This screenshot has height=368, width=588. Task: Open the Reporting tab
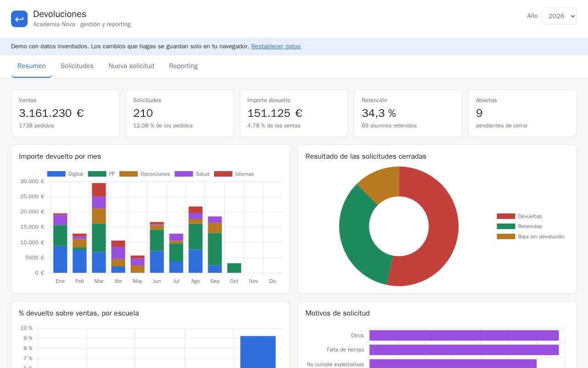(183, 66)
